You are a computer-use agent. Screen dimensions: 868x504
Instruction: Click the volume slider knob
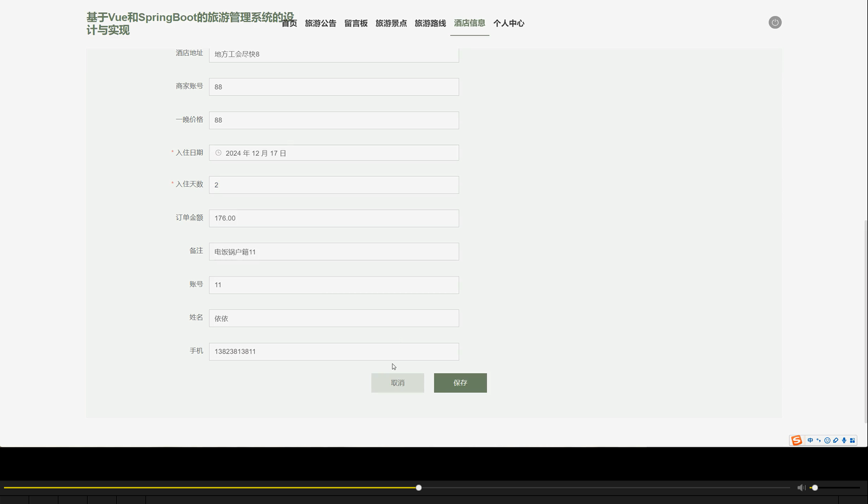814,487
